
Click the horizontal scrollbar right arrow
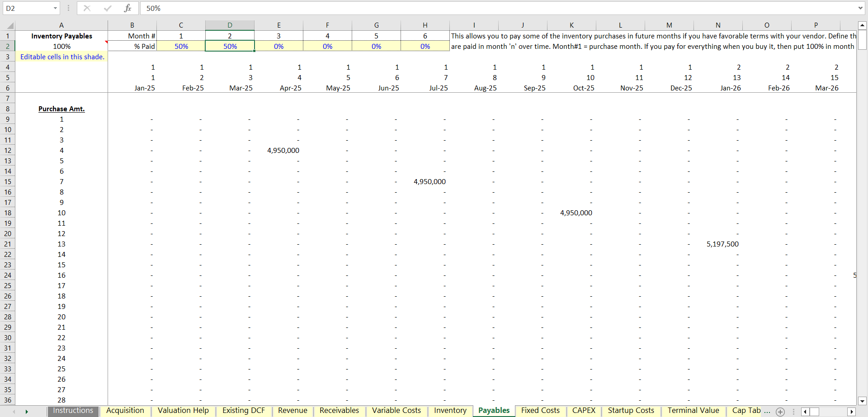(851, 412)
